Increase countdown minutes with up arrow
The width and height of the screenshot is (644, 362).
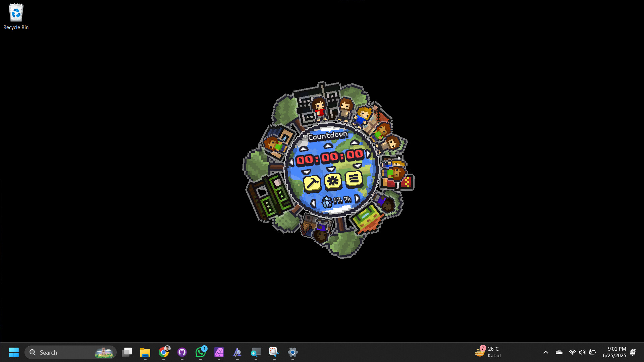point(328,146)
